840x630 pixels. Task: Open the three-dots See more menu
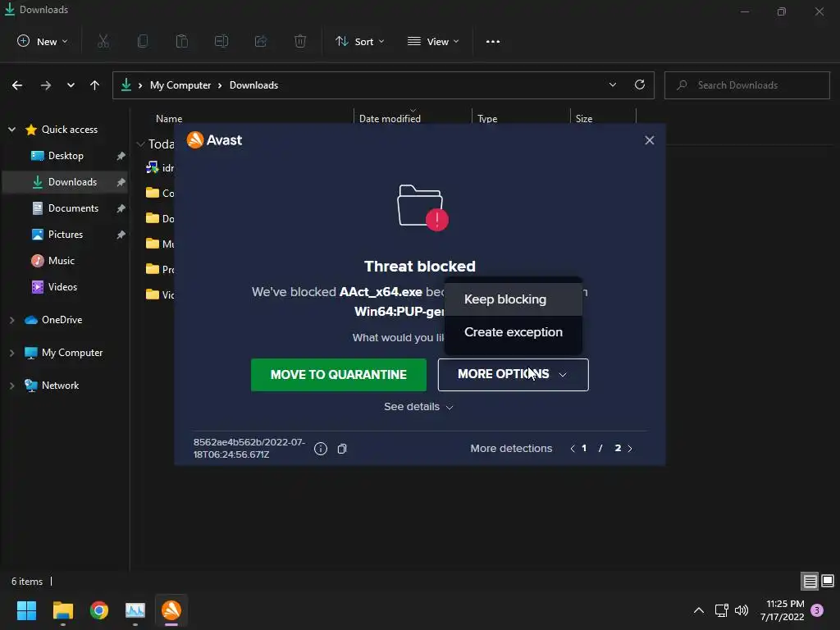pyautogui.click(x=493, y=41)
